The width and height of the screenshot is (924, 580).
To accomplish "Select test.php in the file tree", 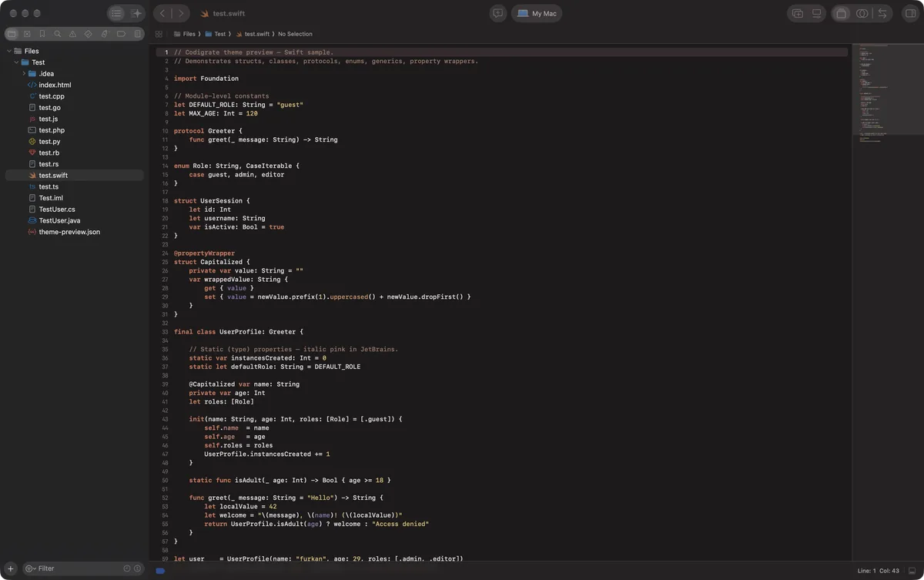I will pos(74,130).
